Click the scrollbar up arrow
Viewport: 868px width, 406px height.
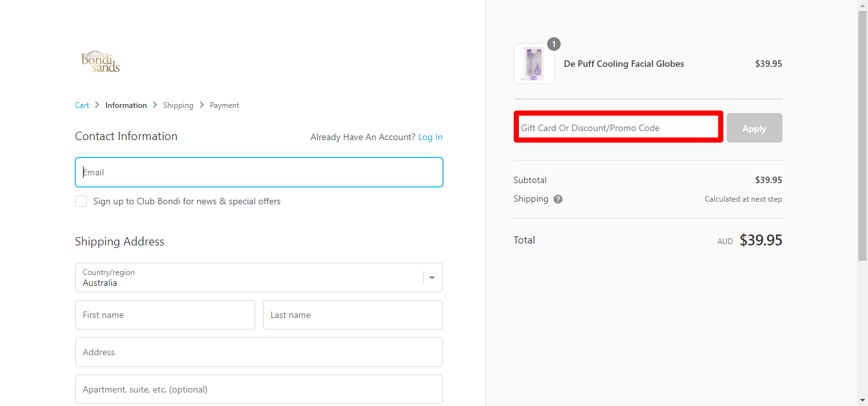tap(862, 5)
